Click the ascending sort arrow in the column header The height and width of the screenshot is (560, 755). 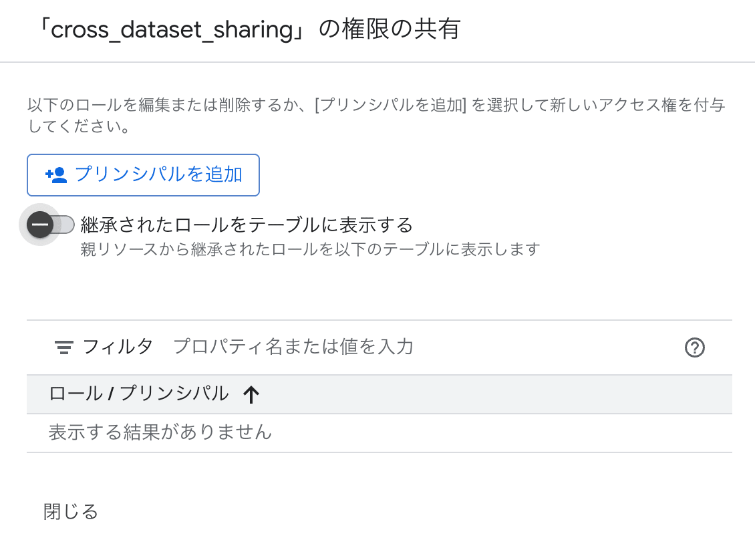pos(251,394)
